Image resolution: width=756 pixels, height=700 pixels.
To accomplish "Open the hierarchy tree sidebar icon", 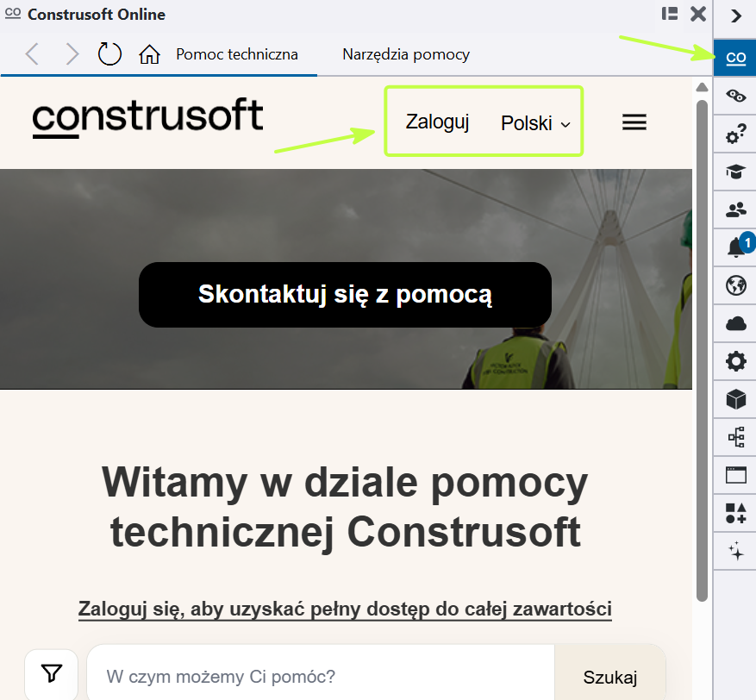I will [x=735, y=438].
